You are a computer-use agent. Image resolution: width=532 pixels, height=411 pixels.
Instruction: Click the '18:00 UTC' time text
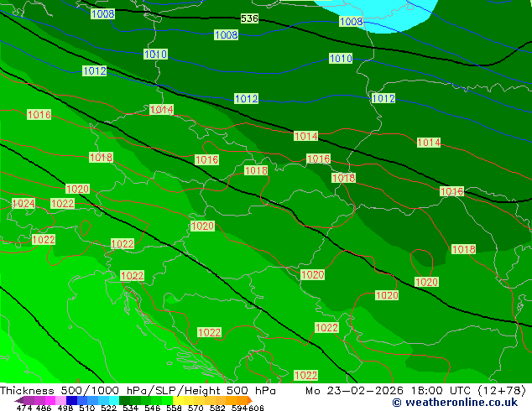pos(441,391)
